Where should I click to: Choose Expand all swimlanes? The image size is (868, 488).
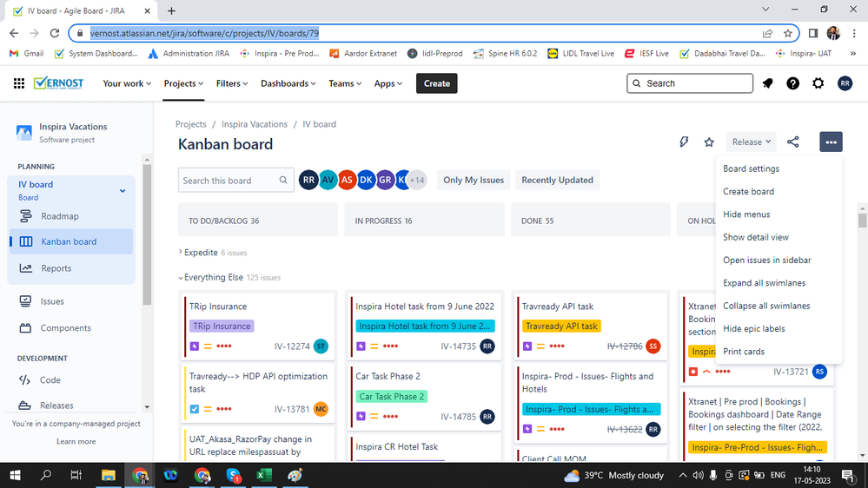pos(779,283)
